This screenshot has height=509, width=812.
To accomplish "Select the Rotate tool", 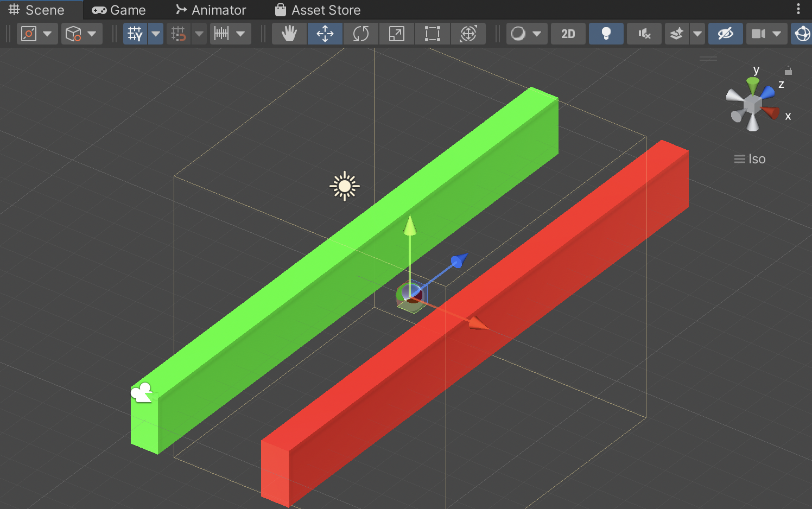I will 361,34.
